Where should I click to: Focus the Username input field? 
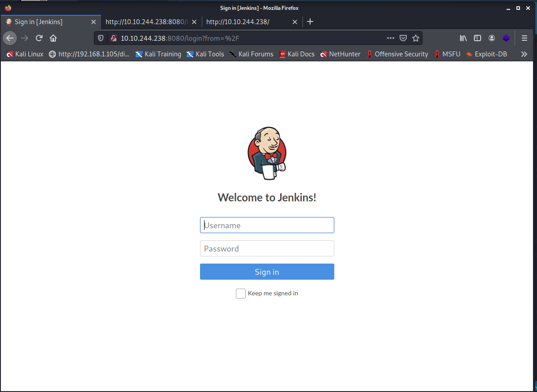tap(267, 225)
